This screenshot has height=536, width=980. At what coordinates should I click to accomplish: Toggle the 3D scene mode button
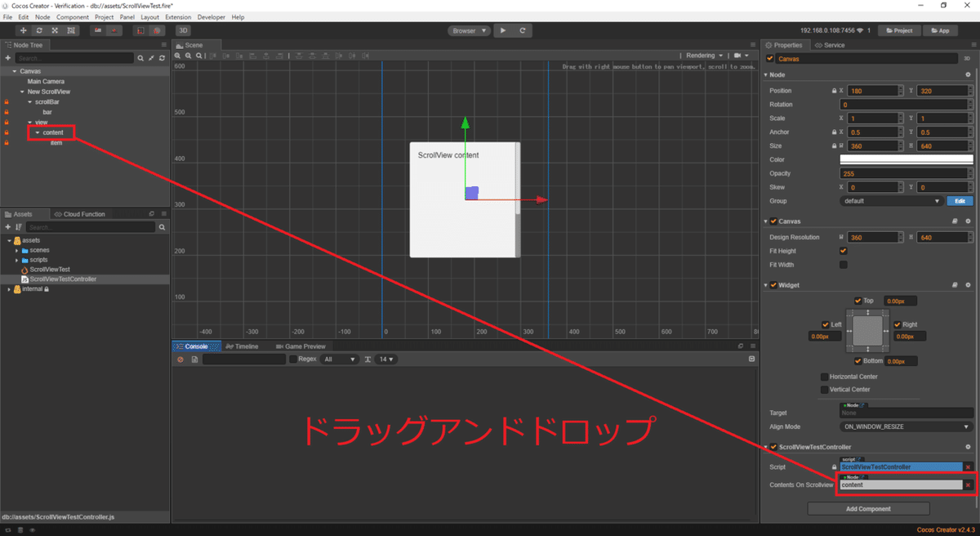coord(184,30)
